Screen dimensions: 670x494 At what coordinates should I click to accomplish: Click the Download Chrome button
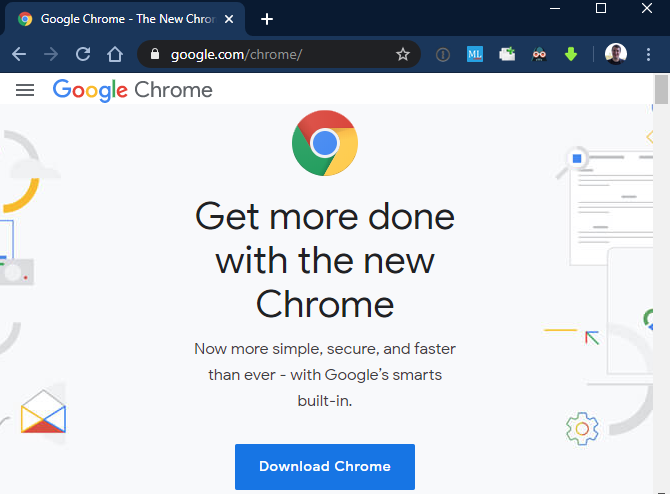(325, 467)
